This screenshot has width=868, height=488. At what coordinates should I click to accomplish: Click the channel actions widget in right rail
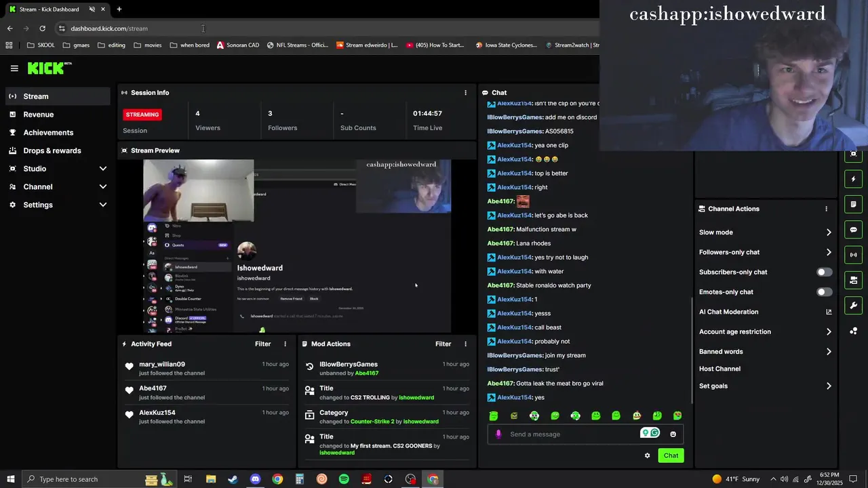click(x=853, y=280)
